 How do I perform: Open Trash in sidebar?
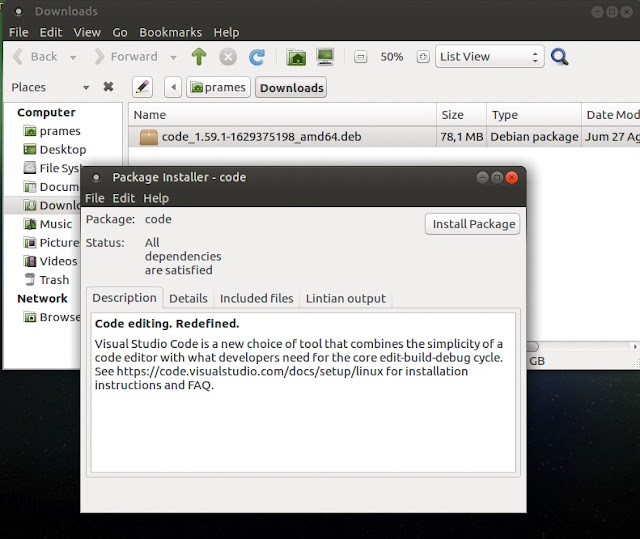pos(47,280)
